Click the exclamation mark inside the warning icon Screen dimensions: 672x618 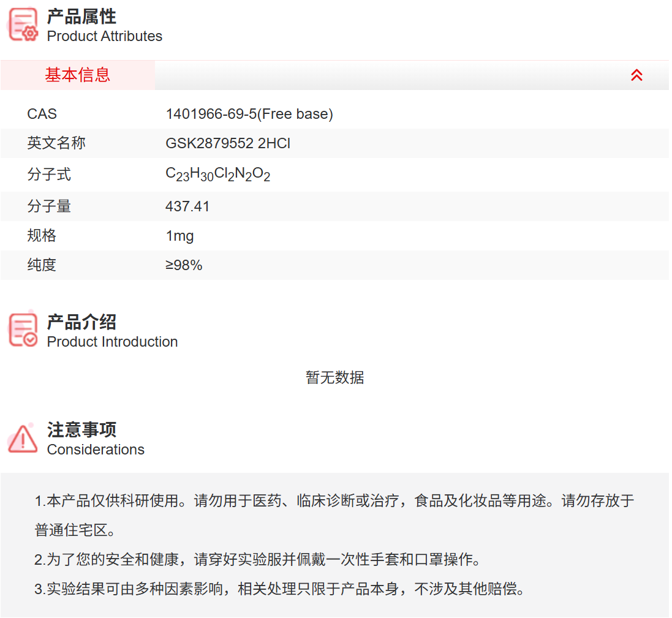[23, 441]
